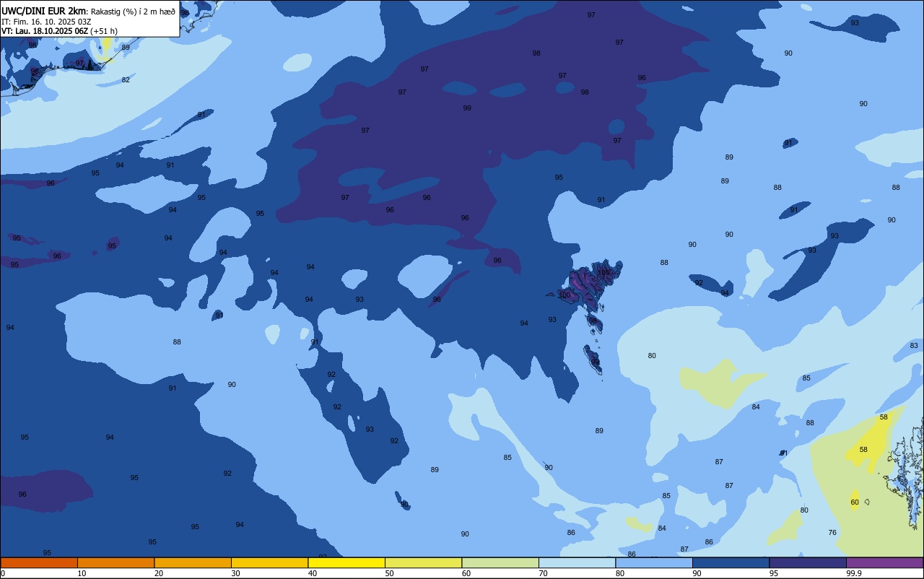924x579 pixels.
Task: Select the dark indigo 95–99.9 legend swatch
Action: point(808,562)
